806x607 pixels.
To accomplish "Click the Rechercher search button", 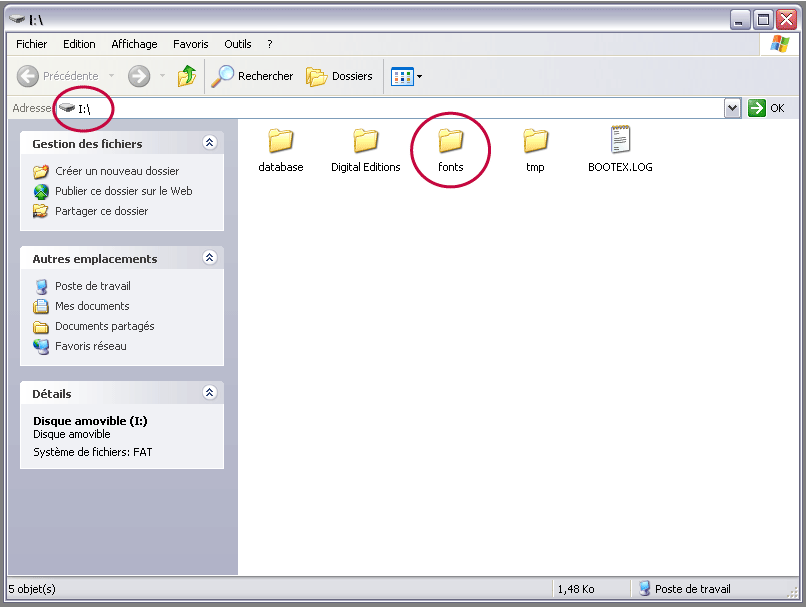I will coord(252,76).
